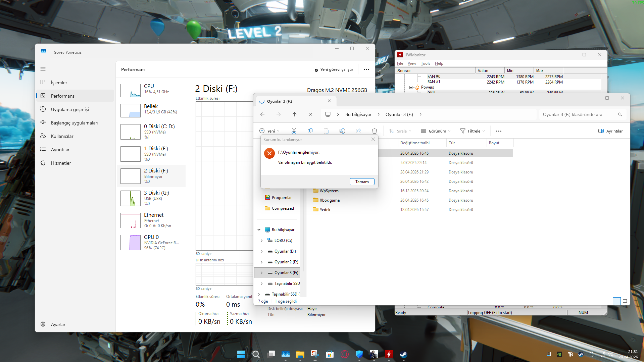Viewport: 644px width, 362px height.
Task: Open Kullanıcılar in Task Manager
Action: (x=75, y=136)
